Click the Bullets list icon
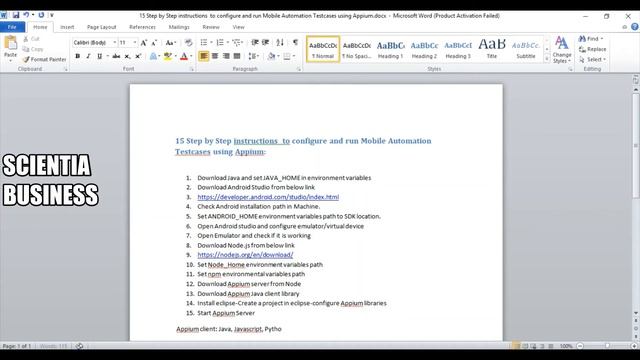 [x=204, y=42]
